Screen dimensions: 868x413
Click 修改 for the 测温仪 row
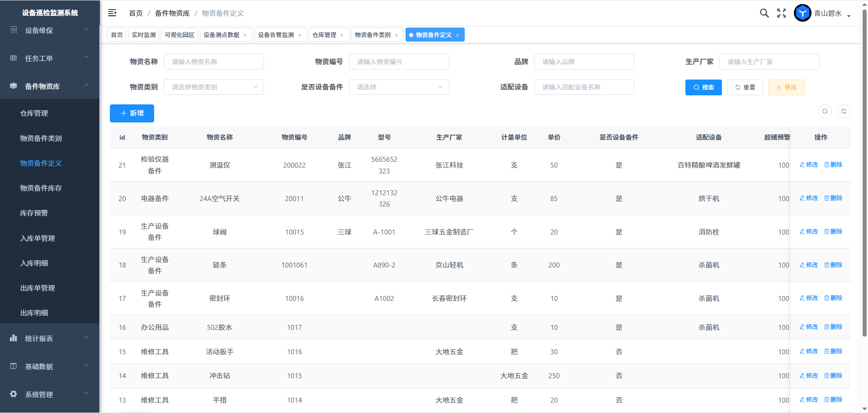809,165
